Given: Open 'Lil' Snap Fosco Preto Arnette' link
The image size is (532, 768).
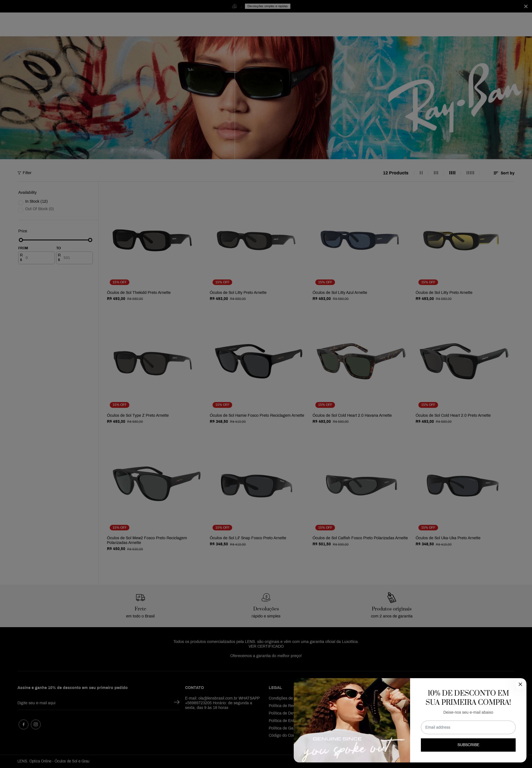Looking at the screenshot, I should point(248,538).
